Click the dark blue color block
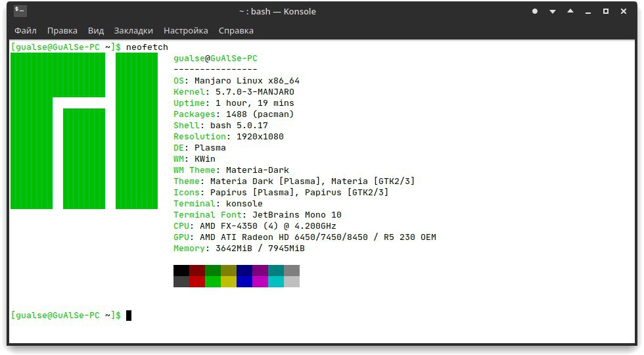This screenshot has height=355, width=644. pyautogui.click(x=244, y=270)
